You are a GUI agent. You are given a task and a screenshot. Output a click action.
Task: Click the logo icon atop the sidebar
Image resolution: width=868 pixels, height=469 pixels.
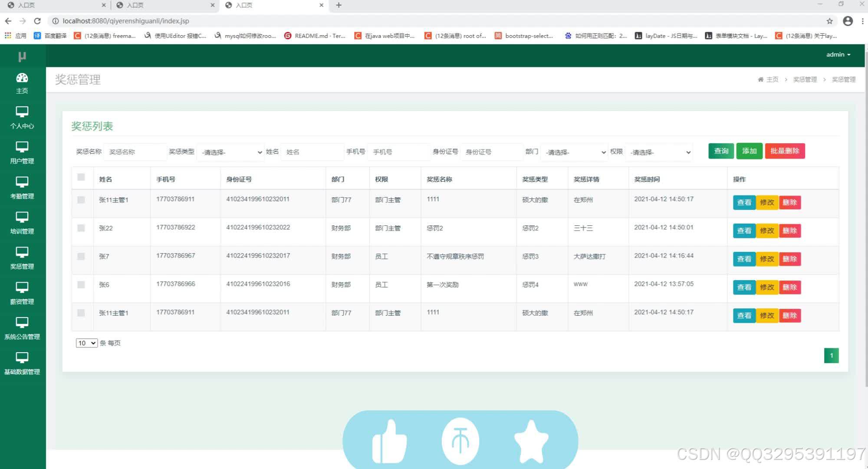[x=22, y=56]
